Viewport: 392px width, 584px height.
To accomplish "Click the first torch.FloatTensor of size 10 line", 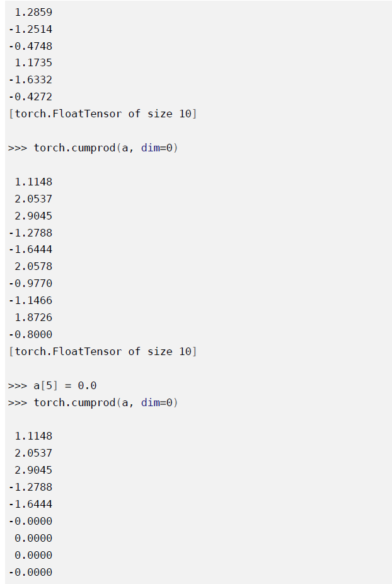I will (102, 114).
